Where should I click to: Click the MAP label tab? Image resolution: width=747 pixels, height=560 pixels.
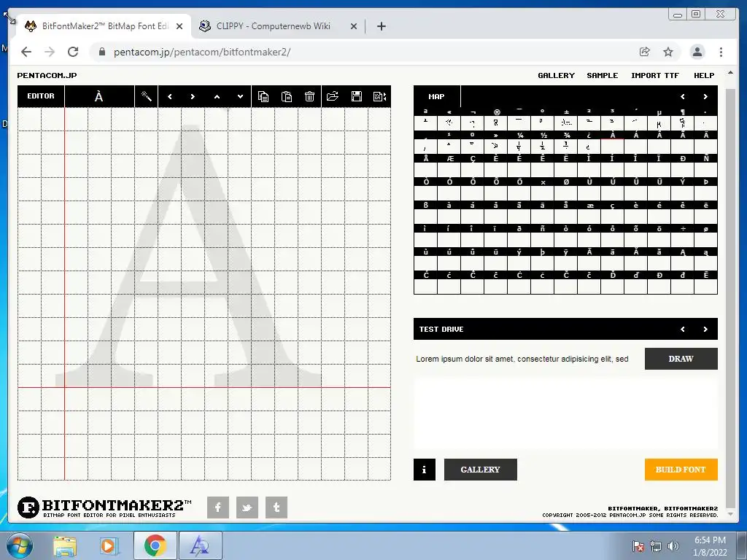click(437, 97)
